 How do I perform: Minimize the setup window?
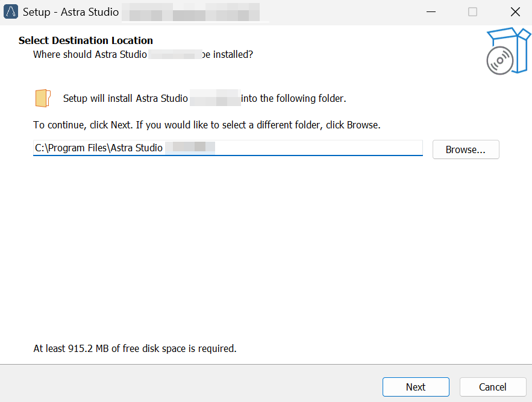tap(431, 12)
